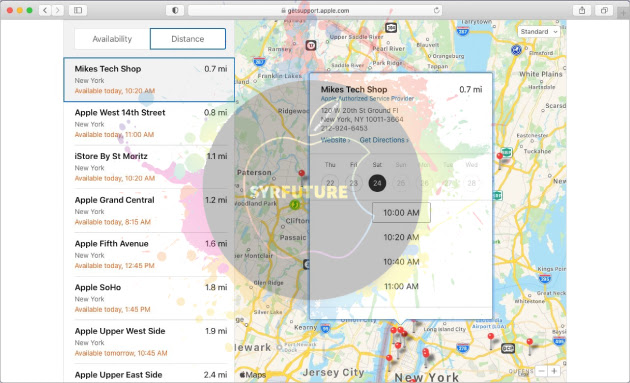
Task: Select Apple SoHo location
Action: point(149,298)
